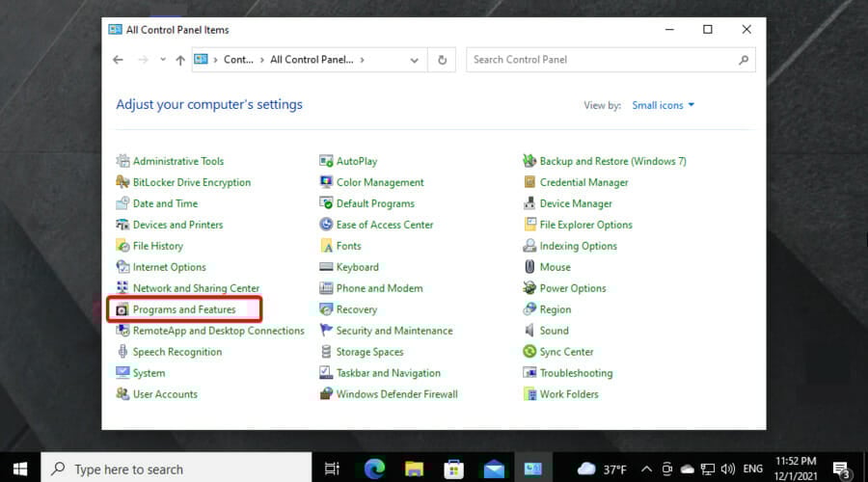Screen dimensions: 868x482
Task: Click the Fonts icon
Action: pos(326,246)
